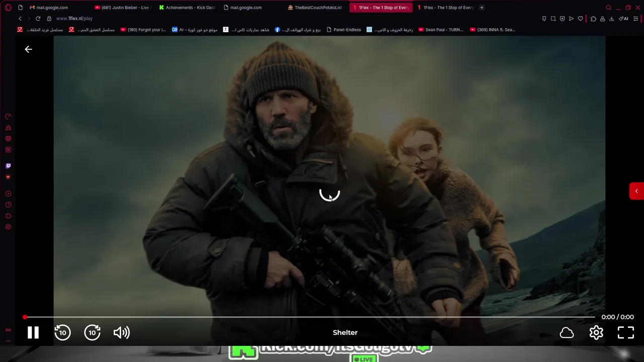Open GX Control gauge icon in sidebar

coord(8,117)
